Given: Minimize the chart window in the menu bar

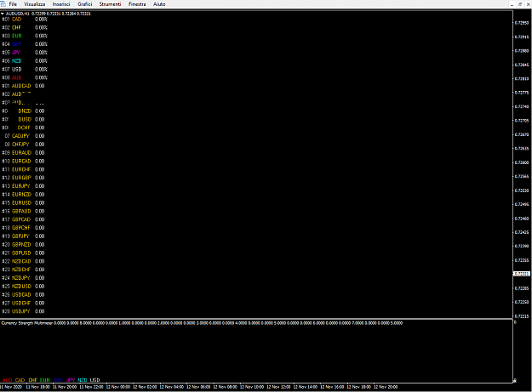Looking at the screenshot, I should pyautogui.click(x=512, y=4).
